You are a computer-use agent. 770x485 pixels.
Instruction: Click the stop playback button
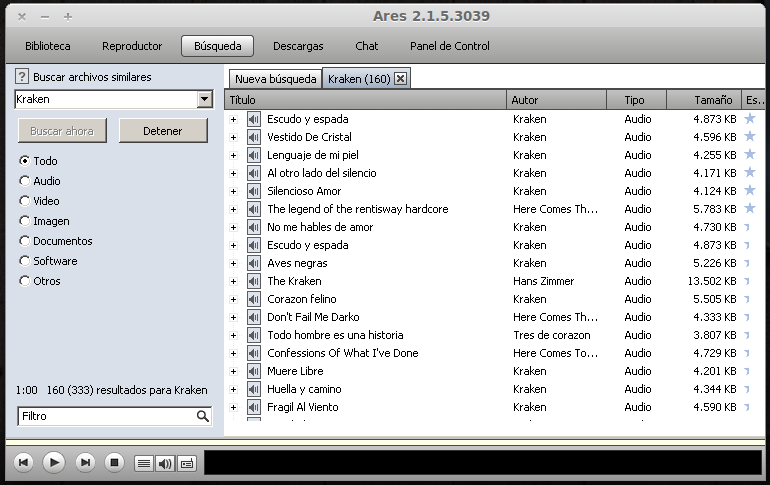tap(114, 462)
